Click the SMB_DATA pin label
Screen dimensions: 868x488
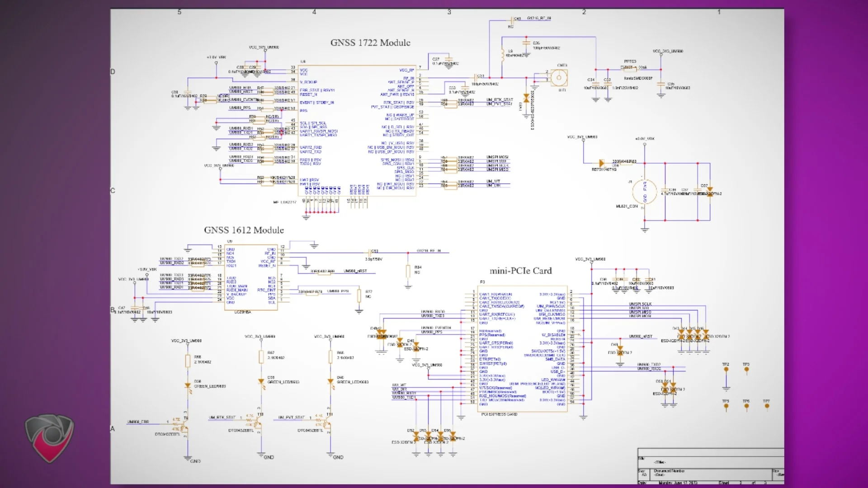pyautogui.click(x=555, y=359)
